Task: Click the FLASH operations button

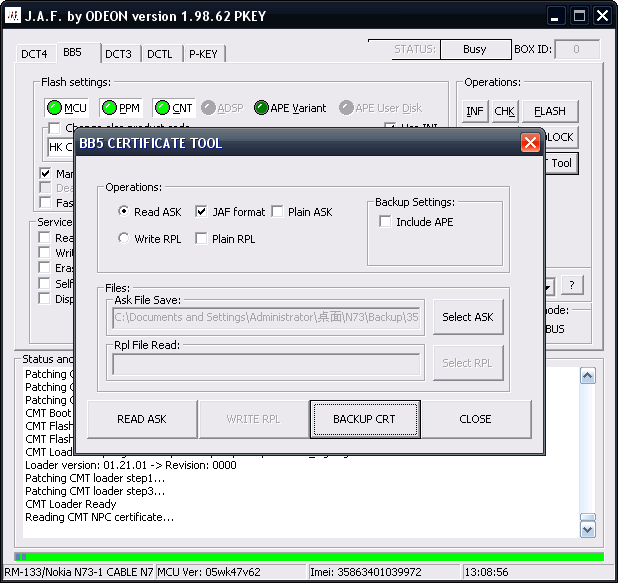Action: tap(550, 111)
